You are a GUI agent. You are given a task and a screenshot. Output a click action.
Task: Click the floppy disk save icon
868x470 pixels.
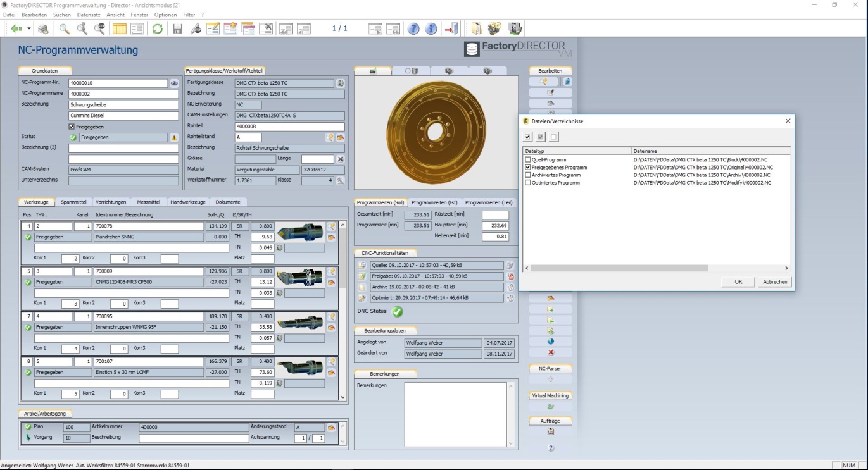[177, 29]
